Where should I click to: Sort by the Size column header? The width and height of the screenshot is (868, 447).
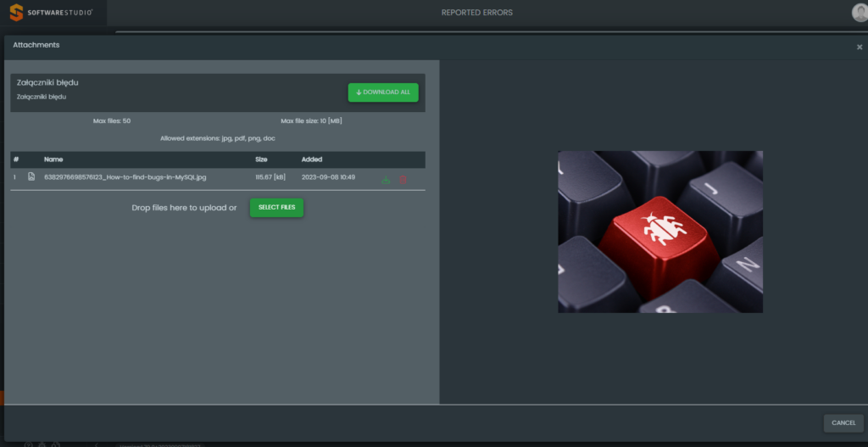coord(262,159)
